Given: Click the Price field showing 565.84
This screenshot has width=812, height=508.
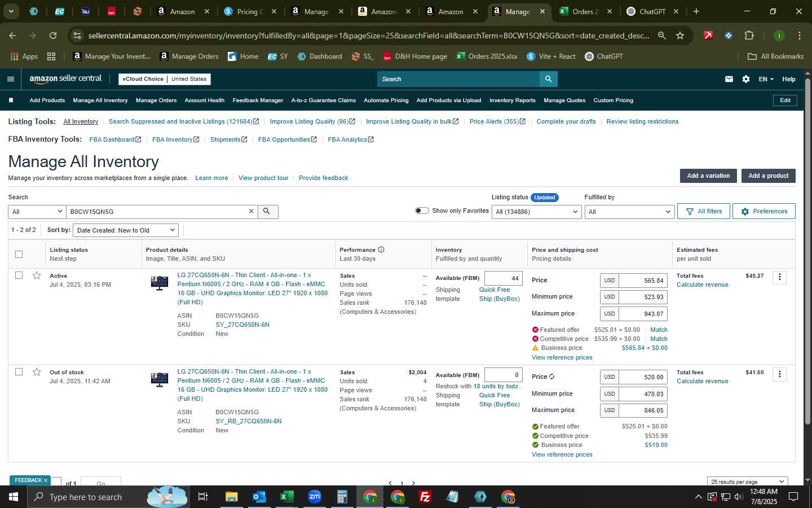Looking at the screenshot, I should pos(643,281).
